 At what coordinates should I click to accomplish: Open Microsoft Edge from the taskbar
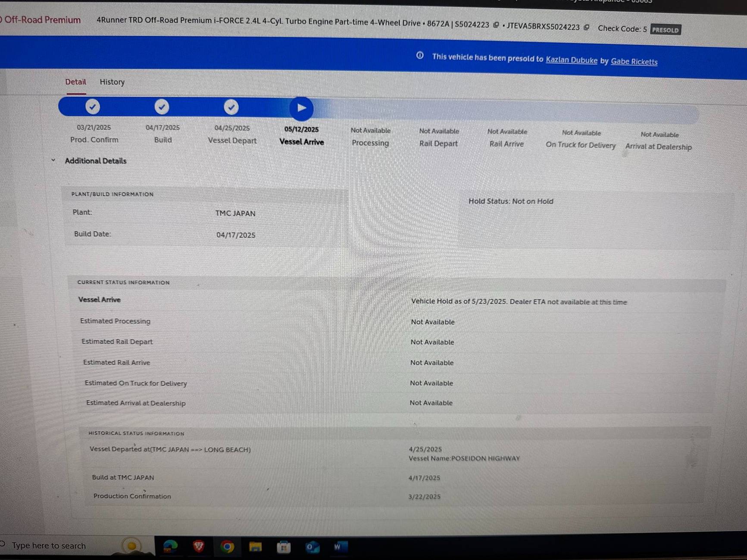[171, 547]
